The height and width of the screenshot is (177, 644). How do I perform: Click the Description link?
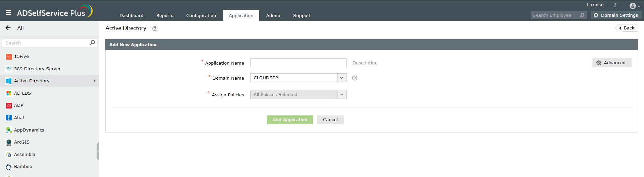pos(365,63)
